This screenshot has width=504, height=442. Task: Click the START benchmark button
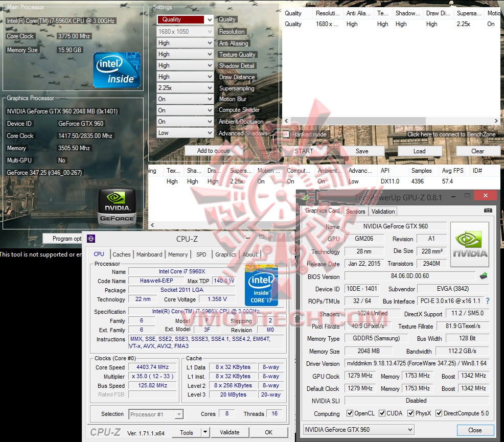pyautogui.click(x=304, y=151)
